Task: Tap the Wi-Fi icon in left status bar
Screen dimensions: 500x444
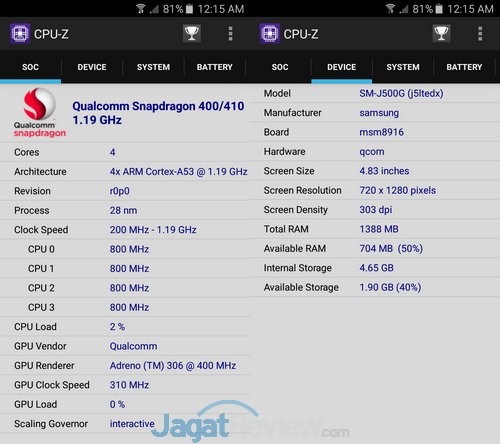Action: (x=141, y=9)
